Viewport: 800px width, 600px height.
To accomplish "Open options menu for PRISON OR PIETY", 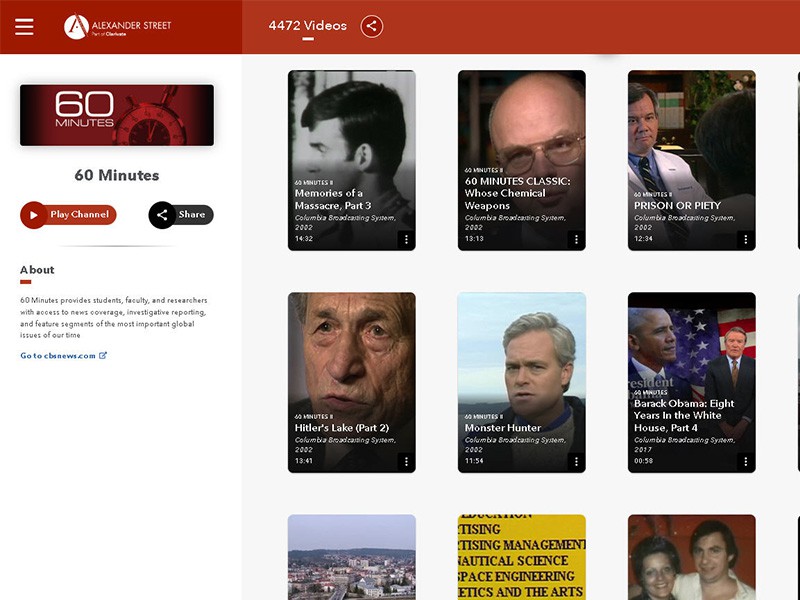I will 745,239.
